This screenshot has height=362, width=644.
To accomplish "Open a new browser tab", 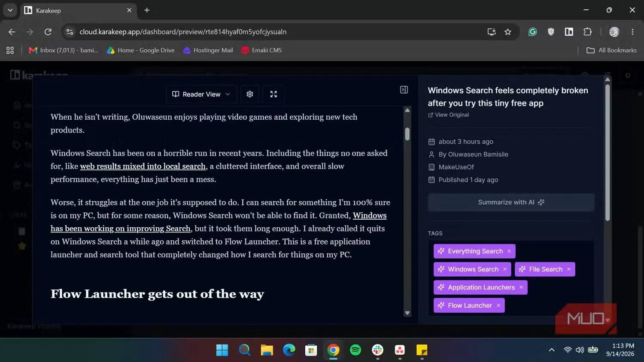I will tap(147, 10).
